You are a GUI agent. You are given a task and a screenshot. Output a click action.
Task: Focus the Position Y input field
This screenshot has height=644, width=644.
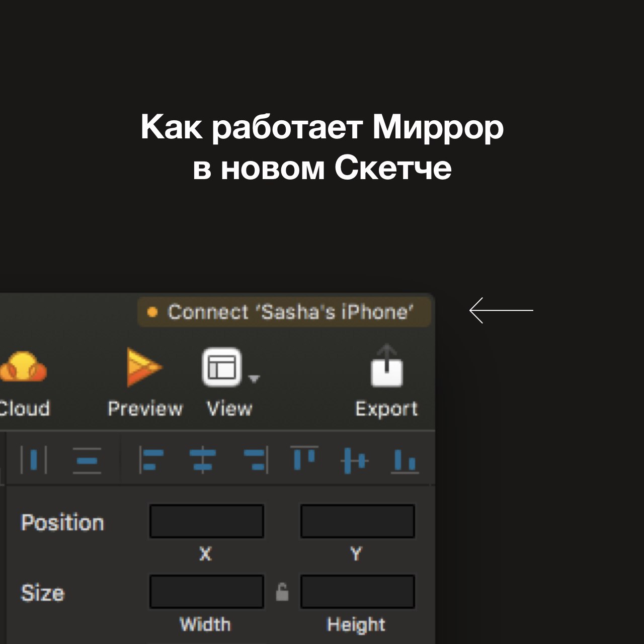[358, 521]
